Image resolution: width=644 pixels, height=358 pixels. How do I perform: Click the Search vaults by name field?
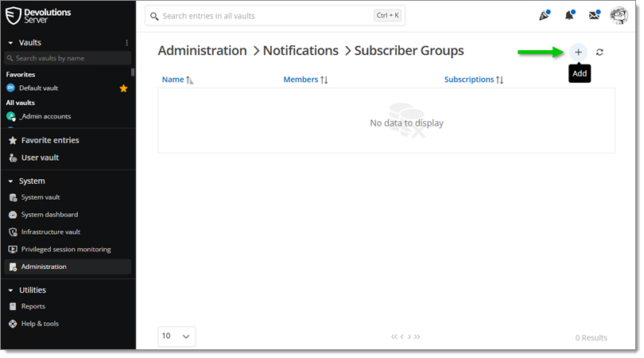pyautogui.click(x=68, y=58)
